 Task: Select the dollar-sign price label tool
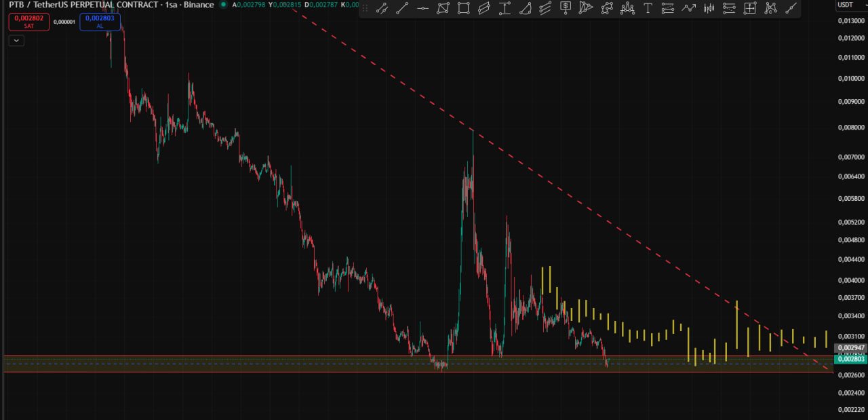pos(566,8)
